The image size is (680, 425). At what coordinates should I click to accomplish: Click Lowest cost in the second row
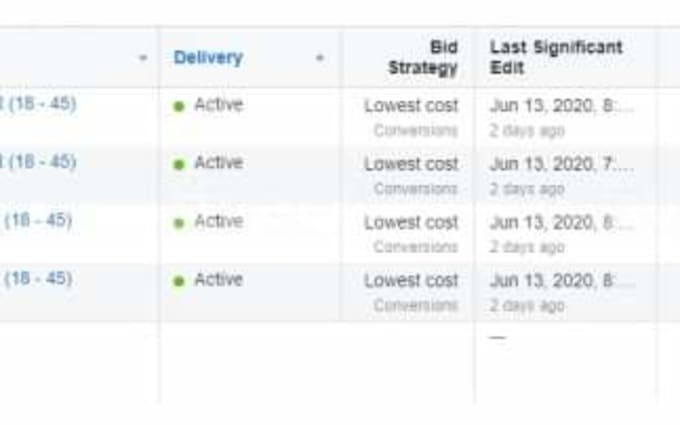(411, 164)
